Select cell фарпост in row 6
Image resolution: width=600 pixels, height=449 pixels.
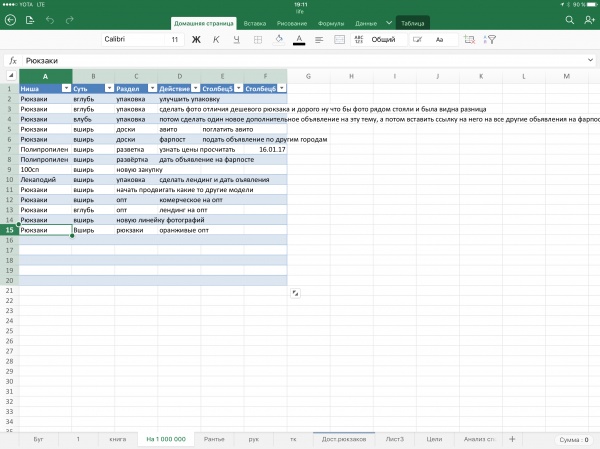[x=179, y=140]
